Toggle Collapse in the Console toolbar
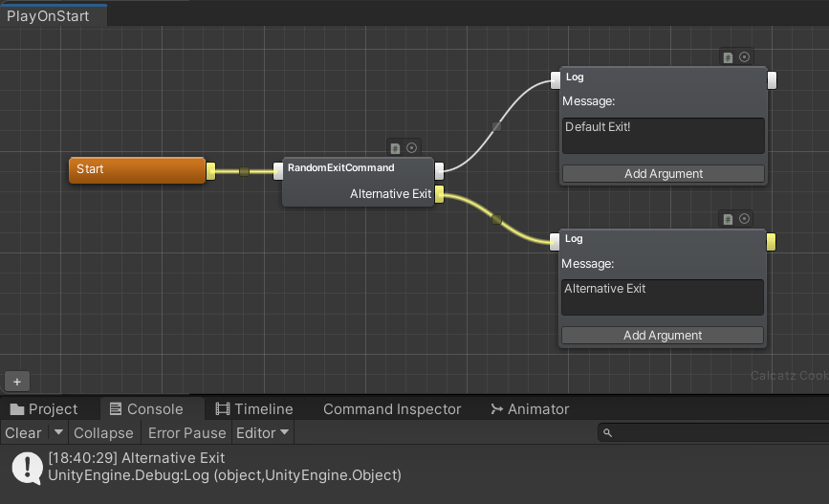Image resolution: width=829 pixels, height=504 pixels. [103, 433]
